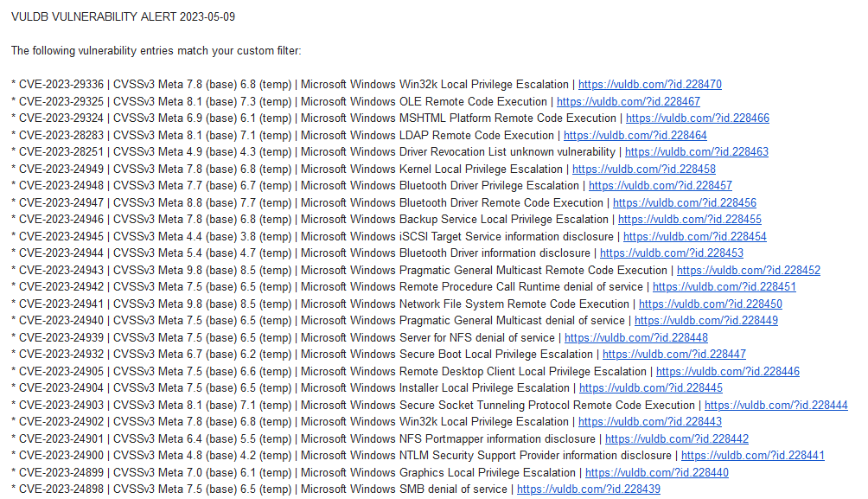
Task: Click the CVE-2023-24901 identifier
Action: point(61,439)
